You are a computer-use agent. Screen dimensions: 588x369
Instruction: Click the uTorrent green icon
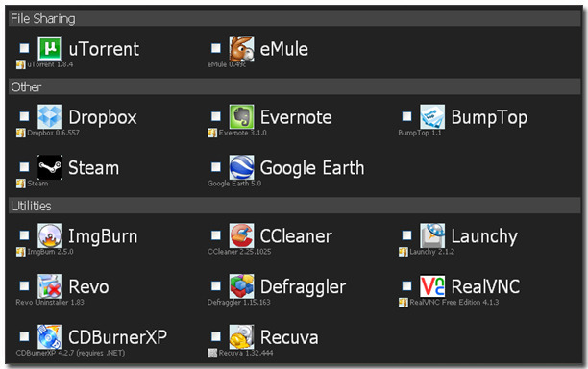click(50, 48)
